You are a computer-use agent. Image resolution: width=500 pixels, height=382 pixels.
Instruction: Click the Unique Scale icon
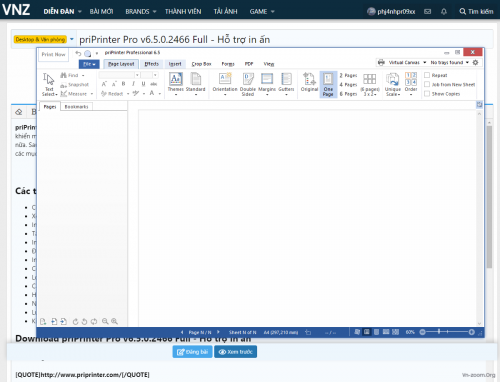(393, 79)
